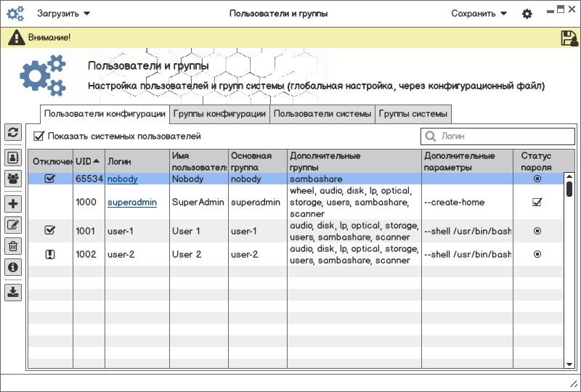Click the trash delete icon

point(13,246)
